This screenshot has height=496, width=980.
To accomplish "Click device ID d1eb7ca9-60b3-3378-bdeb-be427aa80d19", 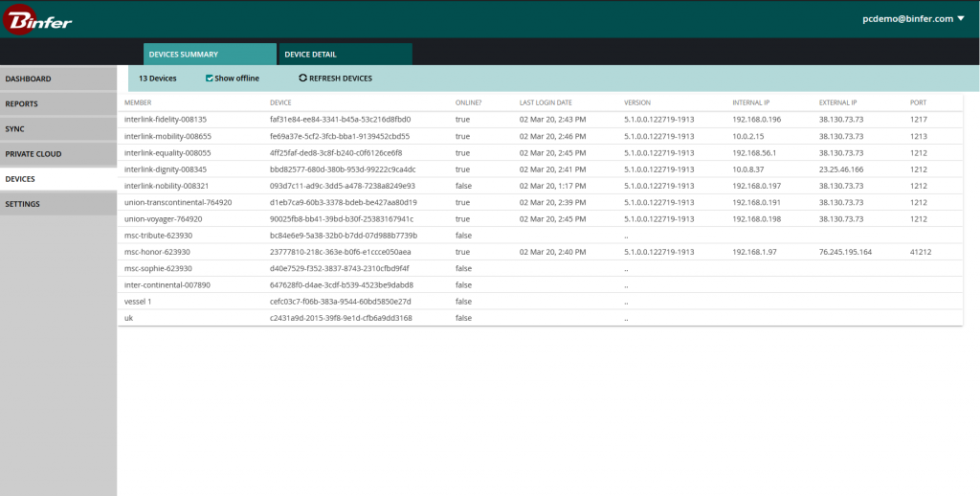I will (x=344, y=203).
